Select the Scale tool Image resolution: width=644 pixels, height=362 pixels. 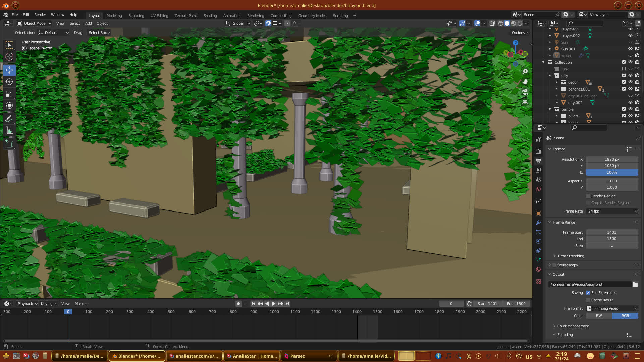(9, 94)
